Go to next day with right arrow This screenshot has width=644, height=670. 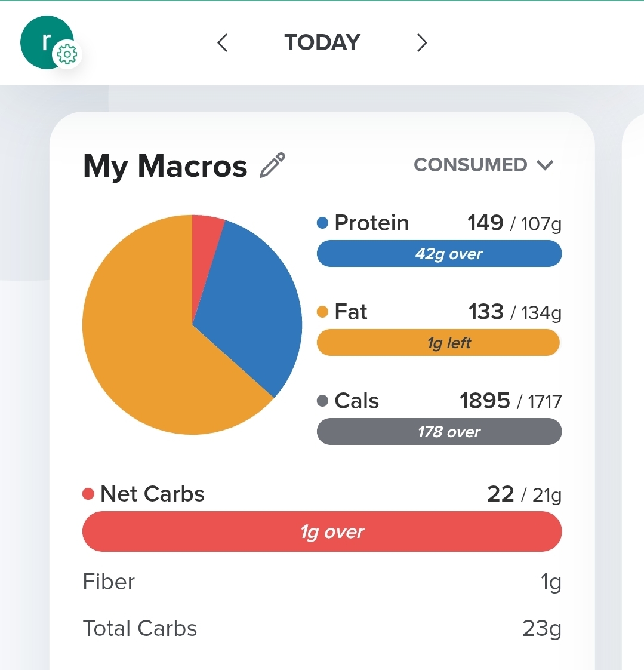pyautogui.click(x=421, y=43)
